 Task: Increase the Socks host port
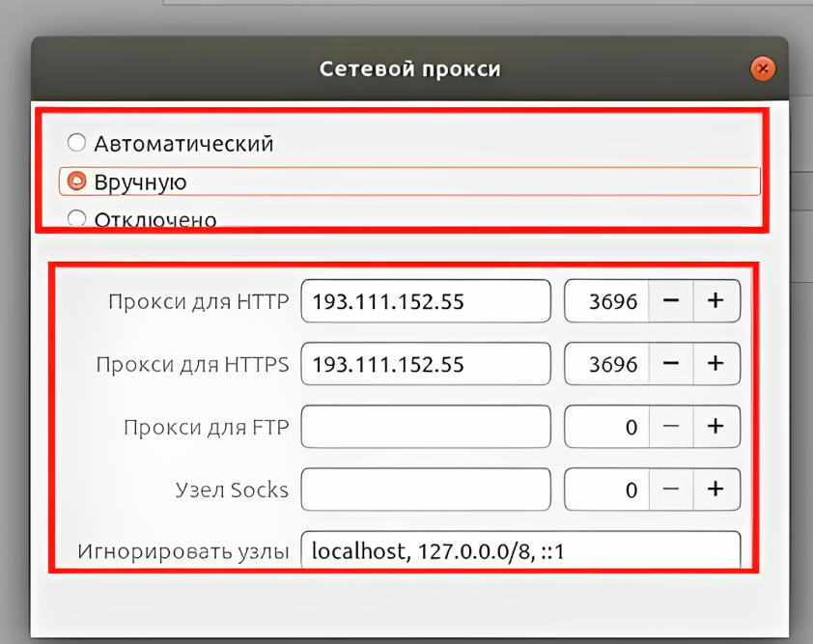[x=716, y=490]
